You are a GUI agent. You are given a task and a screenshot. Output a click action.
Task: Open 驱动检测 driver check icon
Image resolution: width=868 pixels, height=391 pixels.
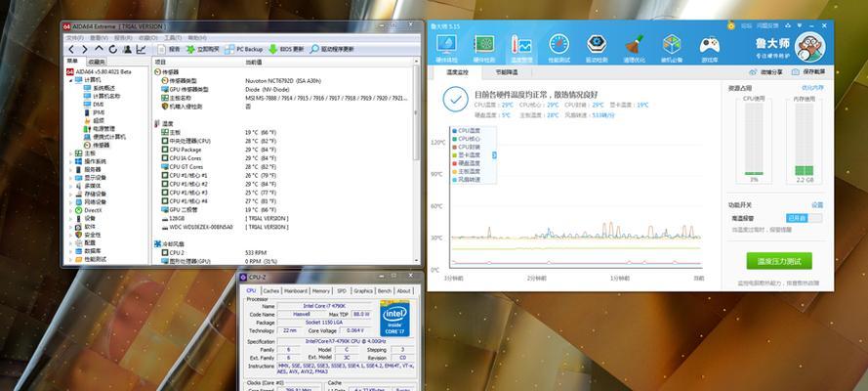click(x=597, y=49)
